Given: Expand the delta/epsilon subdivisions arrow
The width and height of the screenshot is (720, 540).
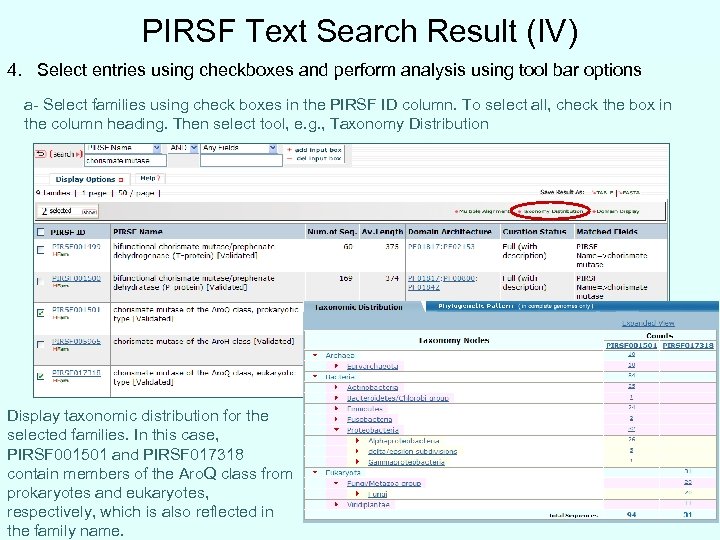Looking at the screenshot, I should coord(358,451).
